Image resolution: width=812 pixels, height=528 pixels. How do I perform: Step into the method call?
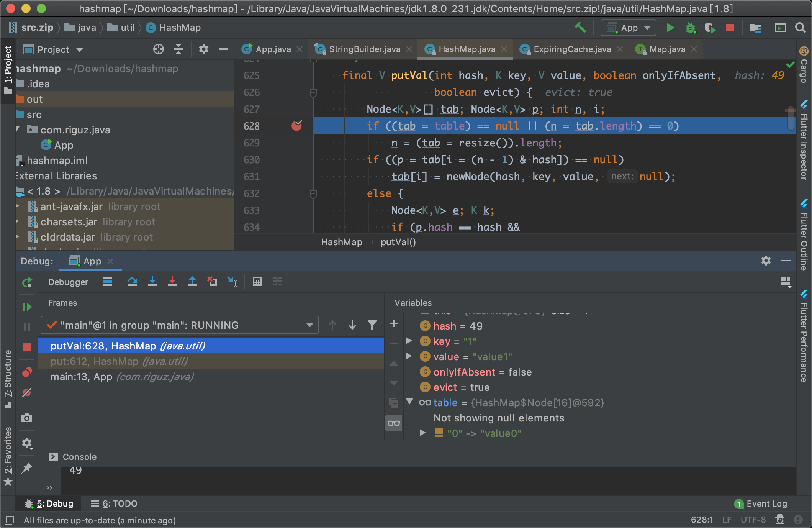pyautogui.click(x=153, y=282)
